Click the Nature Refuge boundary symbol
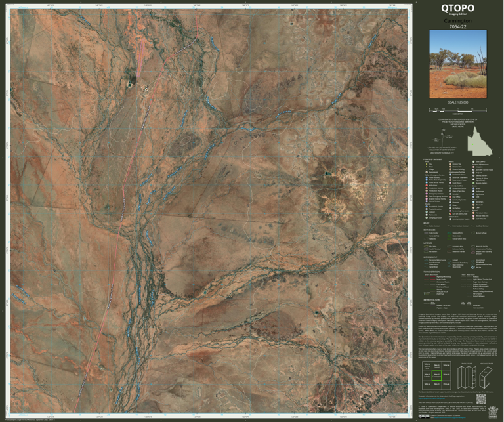The width and height of the screenshot is (504, 422). pos(472,233)
